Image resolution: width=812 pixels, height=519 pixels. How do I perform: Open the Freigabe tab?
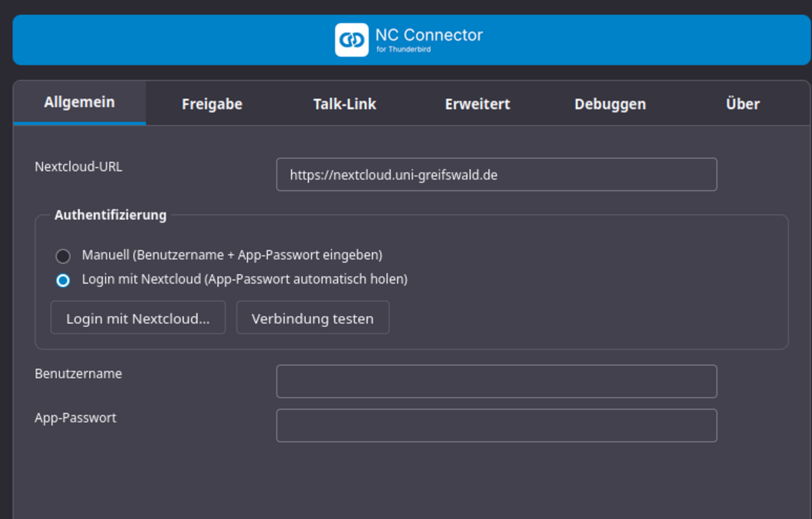[x=212, y=104]
